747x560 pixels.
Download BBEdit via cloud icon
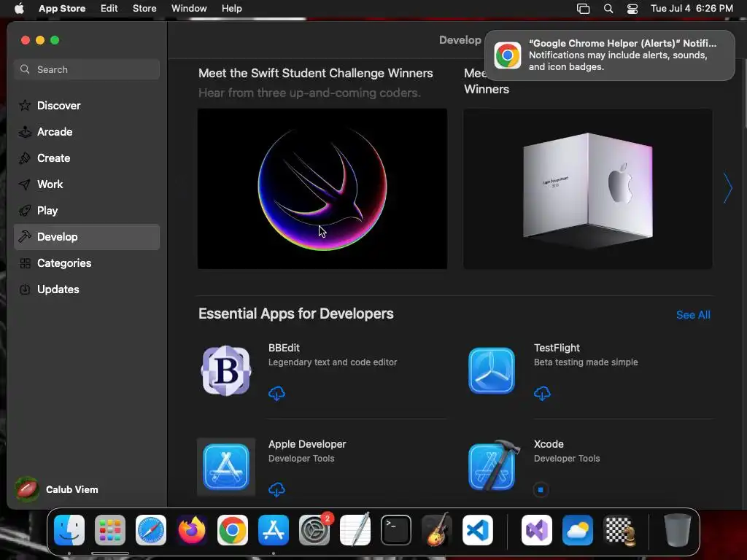coord(276,393)
